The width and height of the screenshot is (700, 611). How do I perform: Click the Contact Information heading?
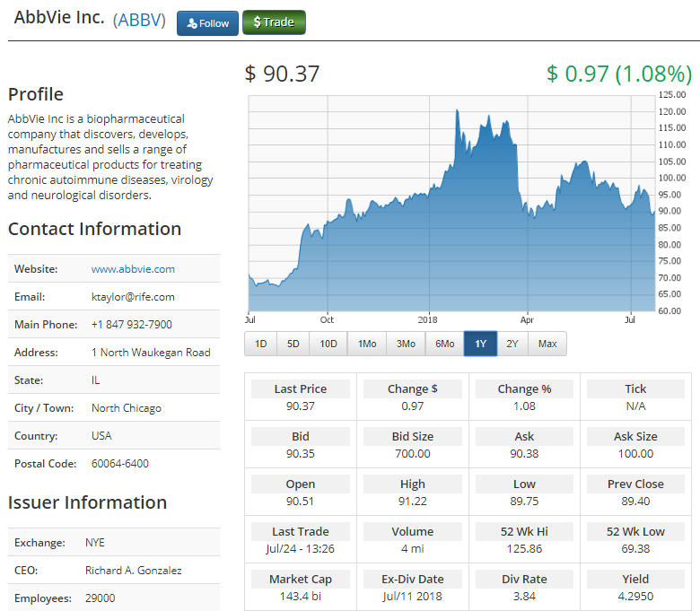[x=94, y=229]
